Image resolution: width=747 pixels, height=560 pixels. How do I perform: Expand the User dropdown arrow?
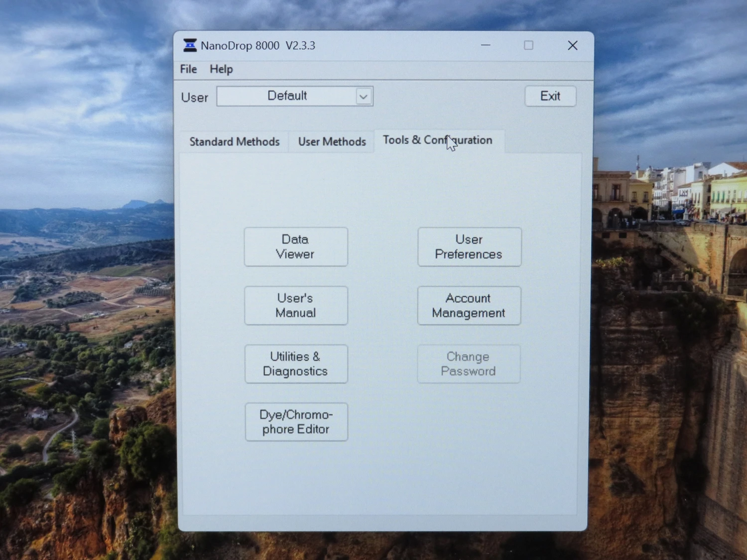point(364,97)
